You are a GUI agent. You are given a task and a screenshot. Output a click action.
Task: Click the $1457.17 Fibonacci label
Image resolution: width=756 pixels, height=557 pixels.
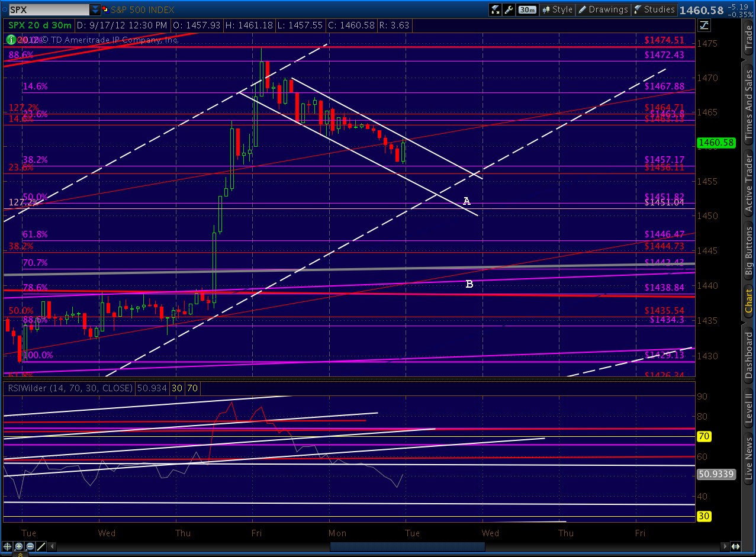[x=664, y=160]
